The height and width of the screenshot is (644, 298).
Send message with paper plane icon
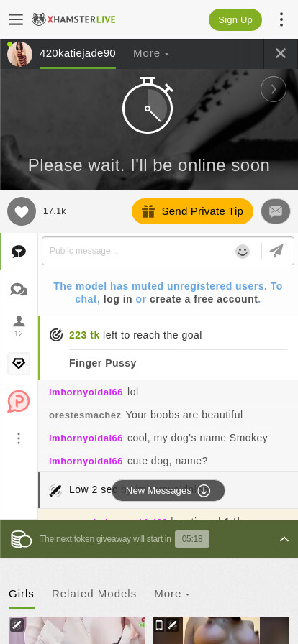pyautogui.click(x=276, y=251)
